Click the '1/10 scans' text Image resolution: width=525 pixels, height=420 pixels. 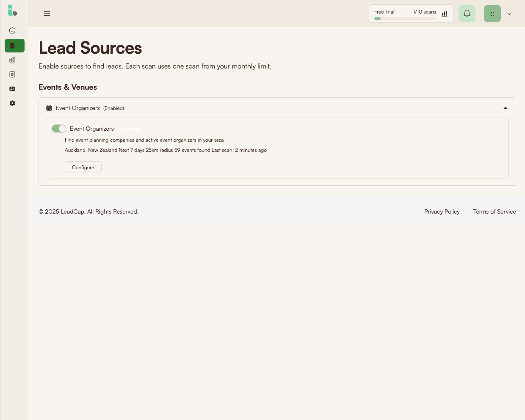(x=425, y=12)
